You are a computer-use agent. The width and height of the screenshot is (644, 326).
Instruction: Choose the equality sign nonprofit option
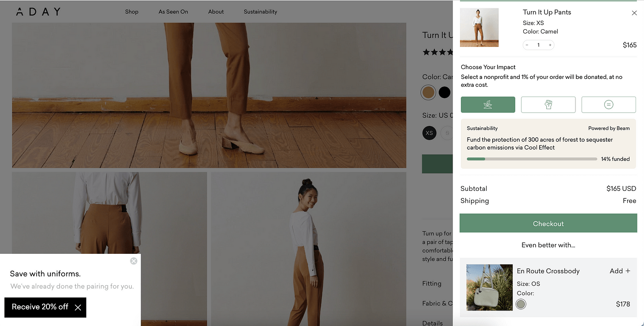(x=609, y=105)
